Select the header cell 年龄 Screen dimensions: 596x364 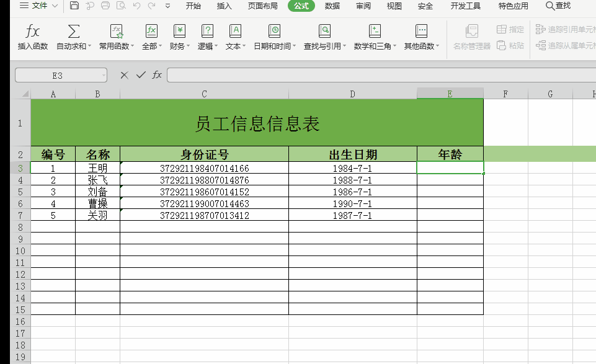pyautogui.click(x=450, y=154)
